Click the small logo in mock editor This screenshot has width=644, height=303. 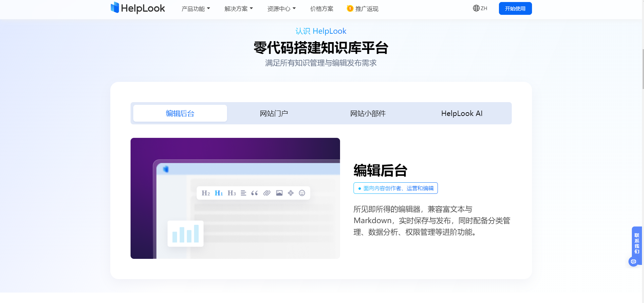(166, 169)
